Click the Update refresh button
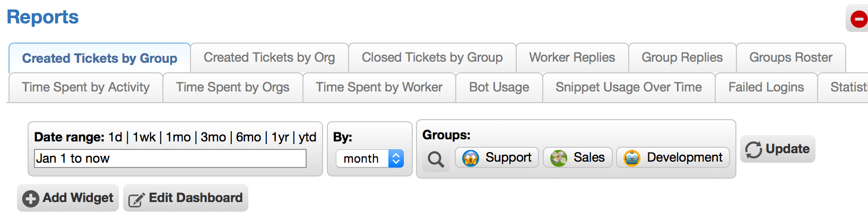The image size is (868, 218). coord(777,149)
